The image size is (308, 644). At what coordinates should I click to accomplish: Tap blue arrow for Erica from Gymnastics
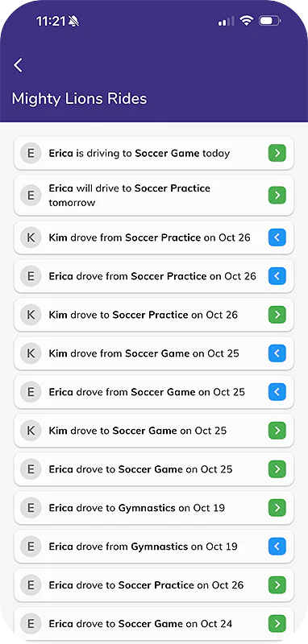[277, 547]
